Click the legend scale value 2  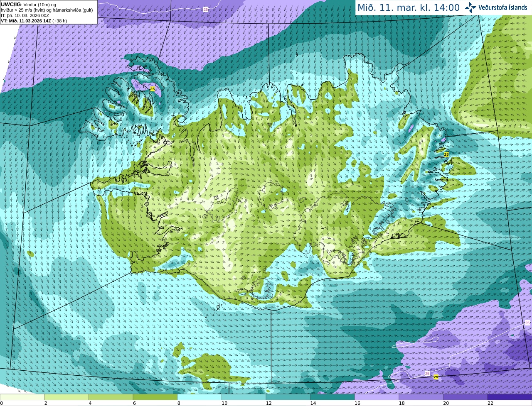[x=46, y=403]
